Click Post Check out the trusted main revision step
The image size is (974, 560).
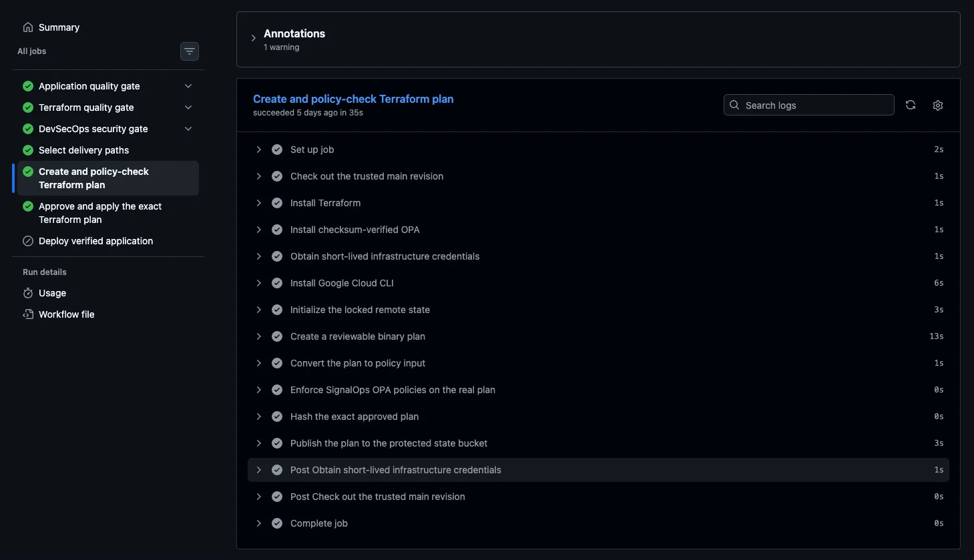(598, 497)
